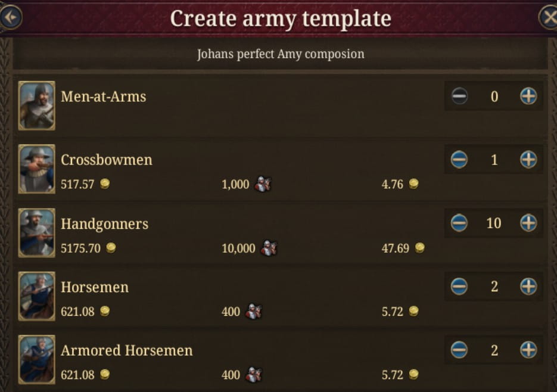This screenshot has height=392, width=557.
Task: Increase the Horsemen count
Action: (528, 287)
